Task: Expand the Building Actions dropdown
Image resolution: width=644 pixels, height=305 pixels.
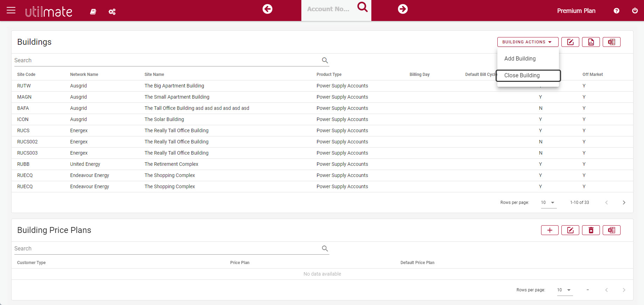Action: pyautogui.click(x=528, y=42)
